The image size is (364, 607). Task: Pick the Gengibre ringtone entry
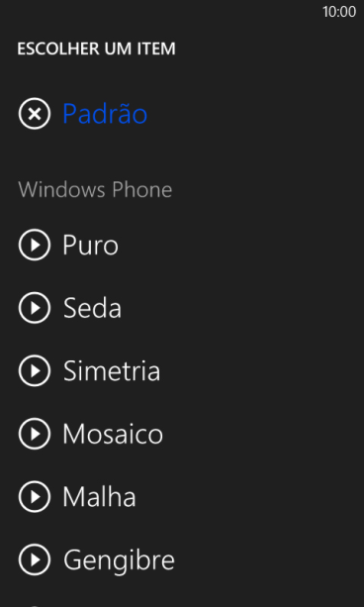[119, 560]
